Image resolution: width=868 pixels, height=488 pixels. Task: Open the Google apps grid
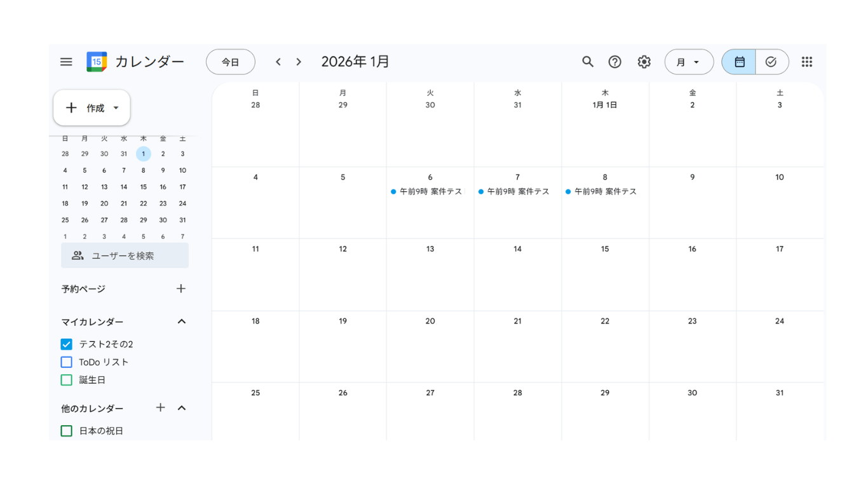[x=806, y=62]
